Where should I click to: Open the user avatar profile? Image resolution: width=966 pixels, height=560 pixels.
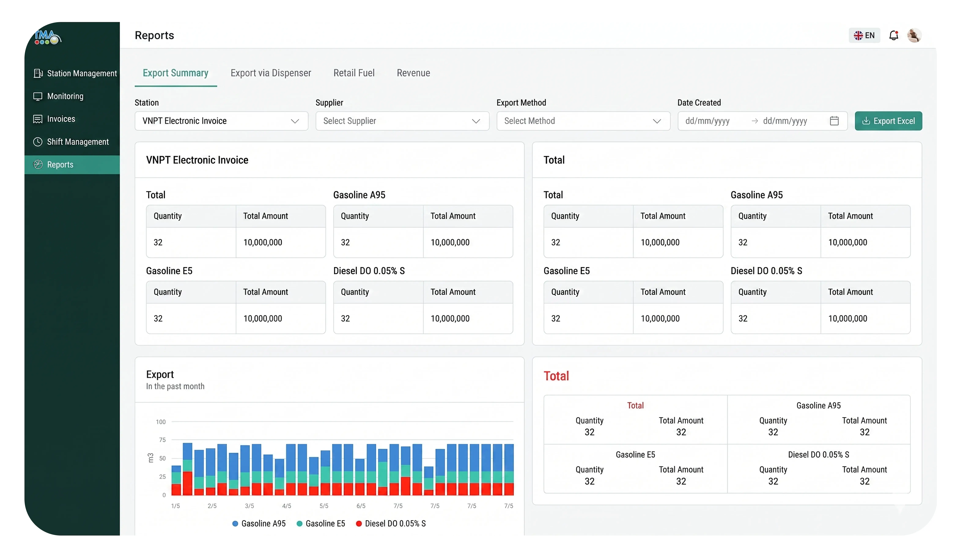pos(914,35)
